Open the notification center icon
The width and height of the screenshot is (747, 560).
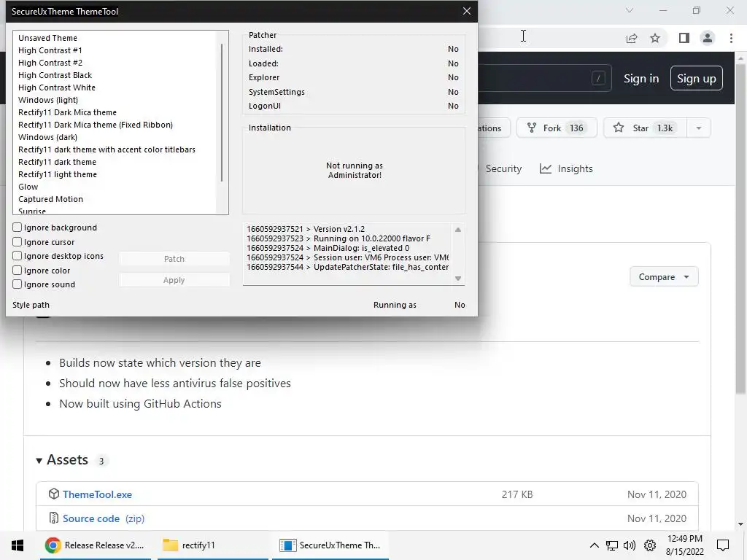point(723,545)
